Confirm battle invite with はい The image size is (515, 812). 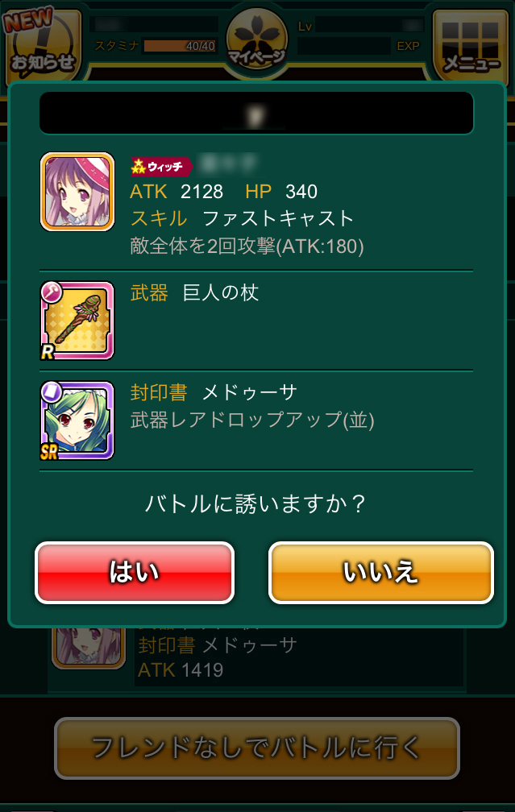135,573
